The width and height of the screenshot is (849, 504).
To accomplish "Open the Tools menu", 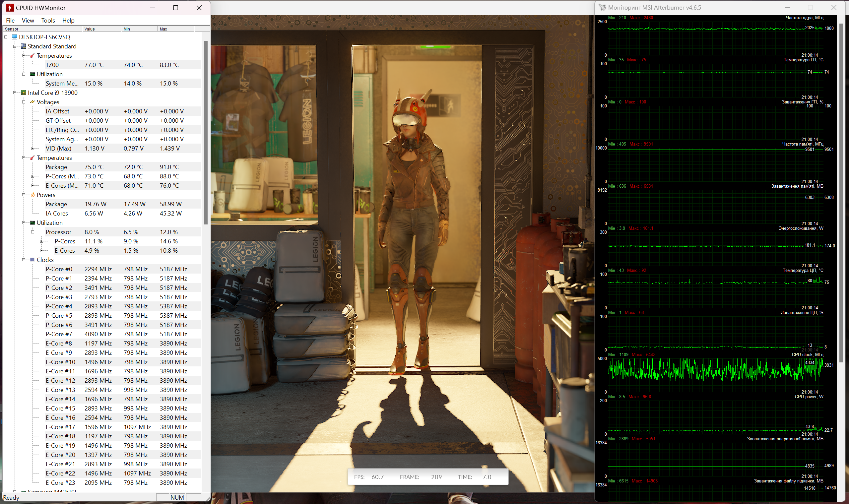I will coord(48,20).
